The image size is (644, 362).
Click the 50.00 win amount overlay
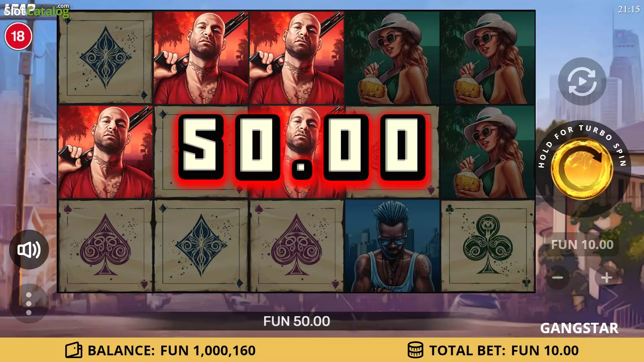tap(302, 147)
